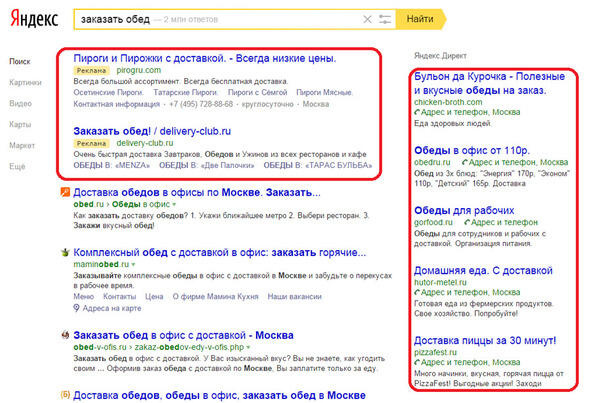Open the ОБЕДЫ В: «MENZA» sitelink
This screenshot has width=591, height=403.
point(112,165)
